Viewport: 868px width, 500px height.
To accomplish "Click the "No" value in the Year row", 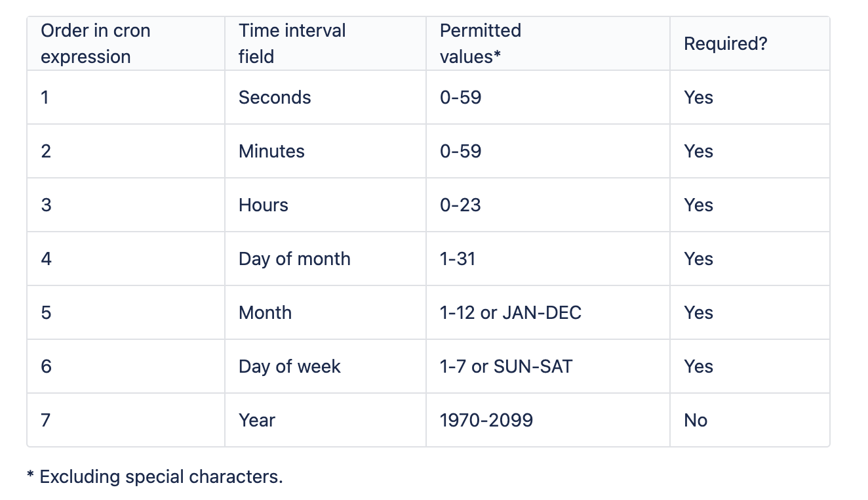I will click(696, 421).
